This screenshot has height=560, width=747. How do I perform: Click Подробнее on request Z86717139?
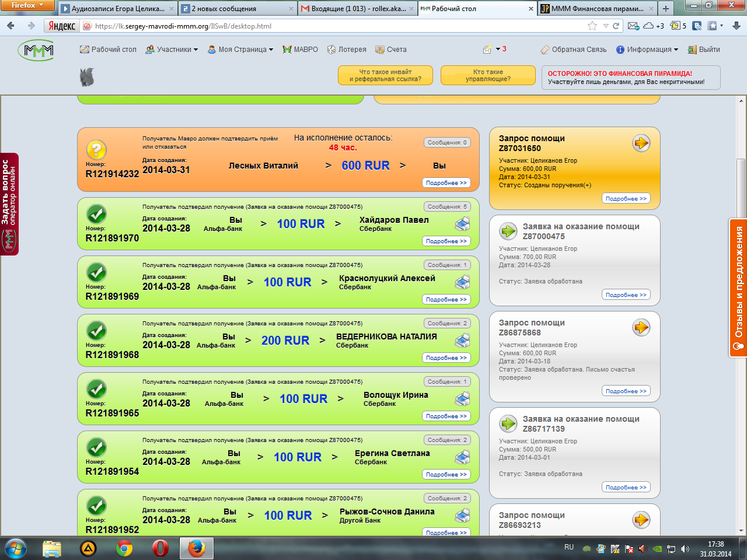(626, 487)
